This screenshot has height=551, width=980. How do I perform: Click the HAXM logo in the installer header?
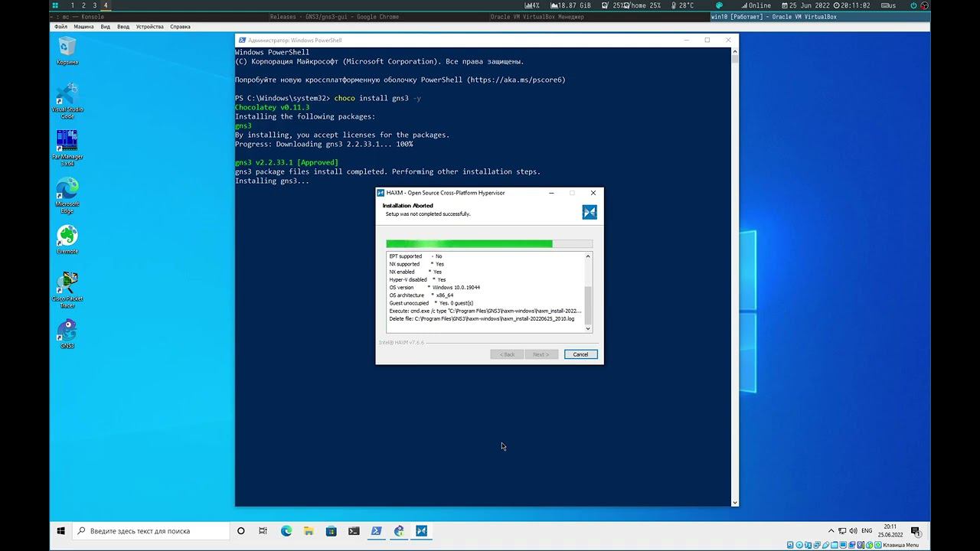(590, 212)
